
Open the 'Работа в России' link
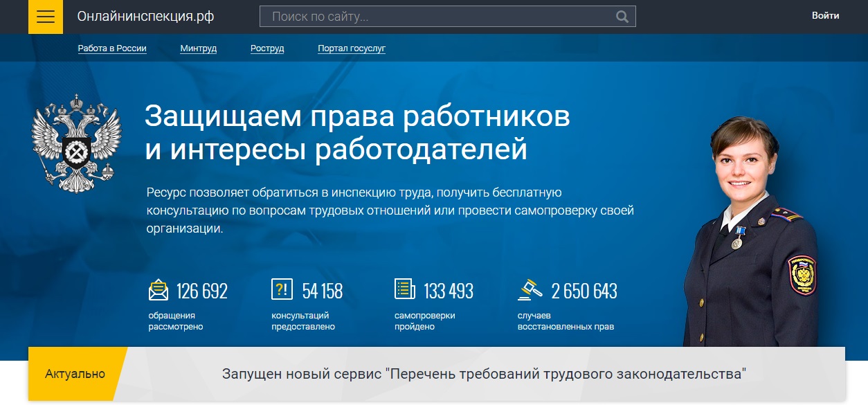tap(112, 48)
